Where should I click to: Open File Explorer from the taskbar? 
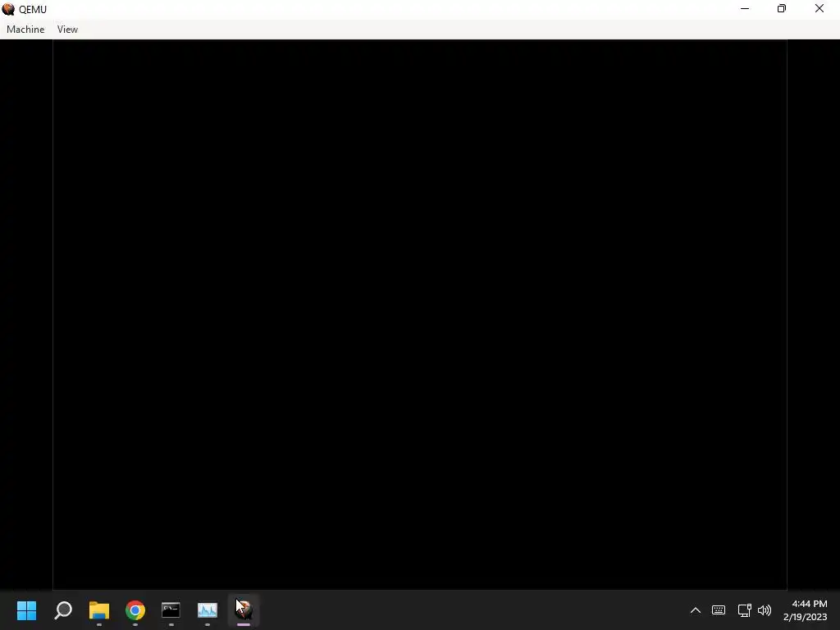tap(99, 610)
